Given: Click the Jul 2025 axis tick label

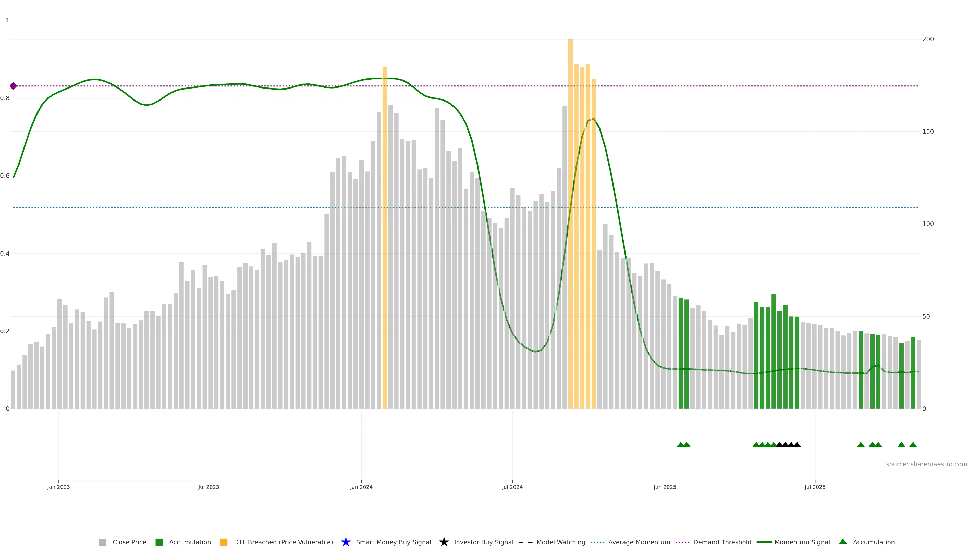Looking at the screenshot, I should pyautogui.click(x=815, y=487).
